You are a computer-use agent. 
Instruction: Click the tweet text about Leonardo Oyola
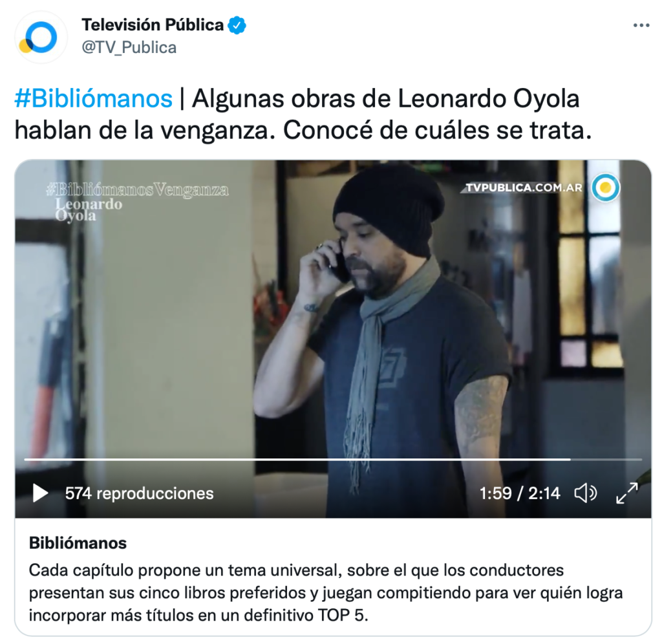pos(303,114)
